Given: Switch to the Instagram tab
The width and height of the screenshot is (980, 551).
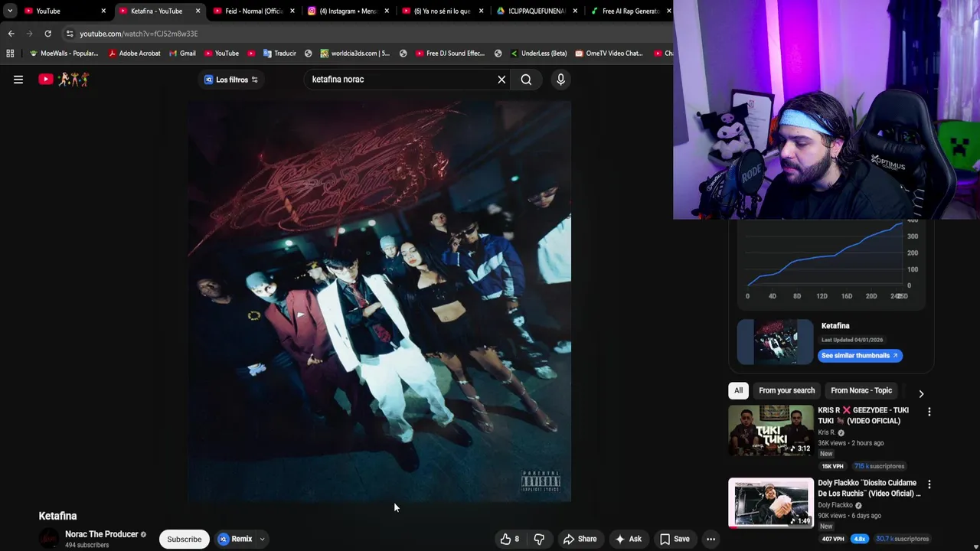Looking at the screenshot, I should click(348, 11).
